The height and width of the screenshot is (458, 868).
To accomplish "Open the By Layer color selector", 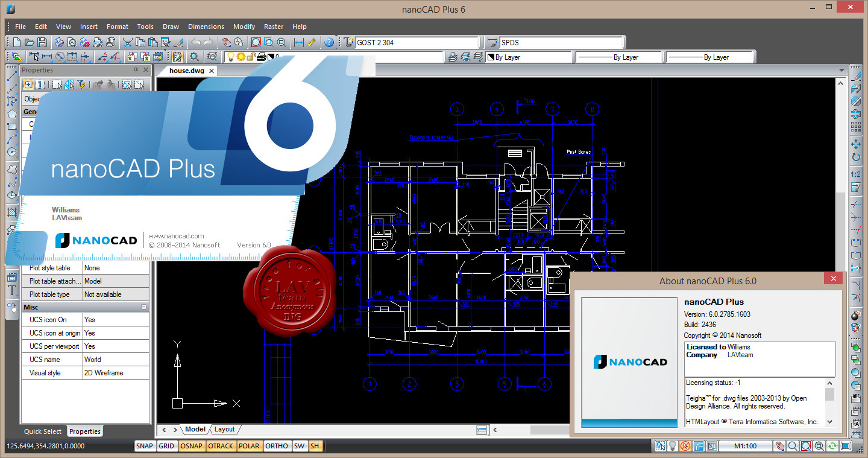I will click(x=529, y=57).
